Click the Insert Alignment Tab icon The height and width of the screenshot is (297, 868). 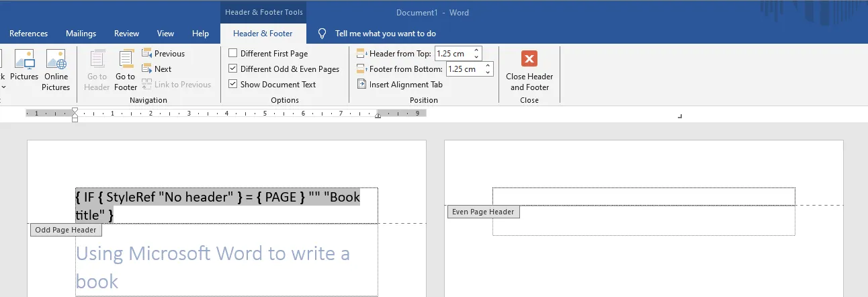point(361,85)
